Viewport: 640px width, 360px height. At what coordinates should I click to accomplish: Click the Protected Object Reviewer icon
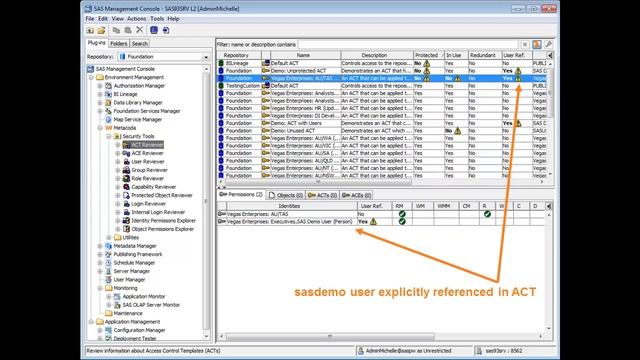pos(127,196)
